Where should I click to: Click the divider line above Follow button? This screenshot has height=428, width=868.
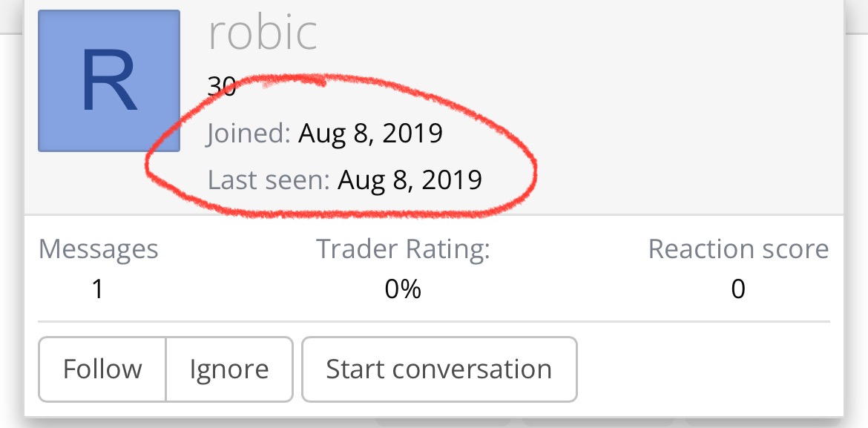[434, 322]
